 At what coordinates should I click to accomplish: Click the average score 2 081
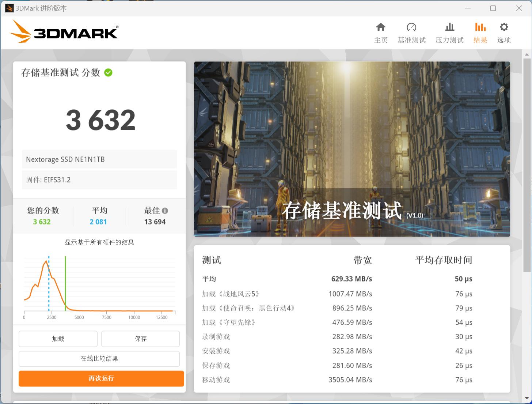pos(98,222)
